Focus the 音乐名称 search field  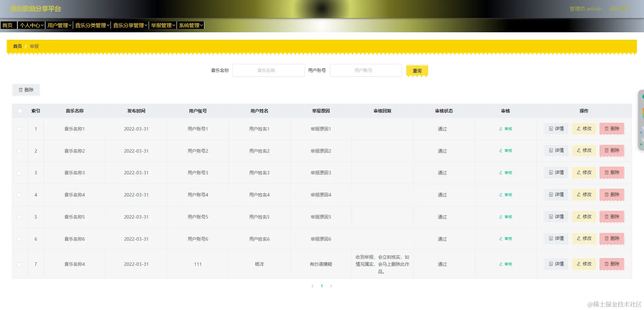[x=269, y=70]
